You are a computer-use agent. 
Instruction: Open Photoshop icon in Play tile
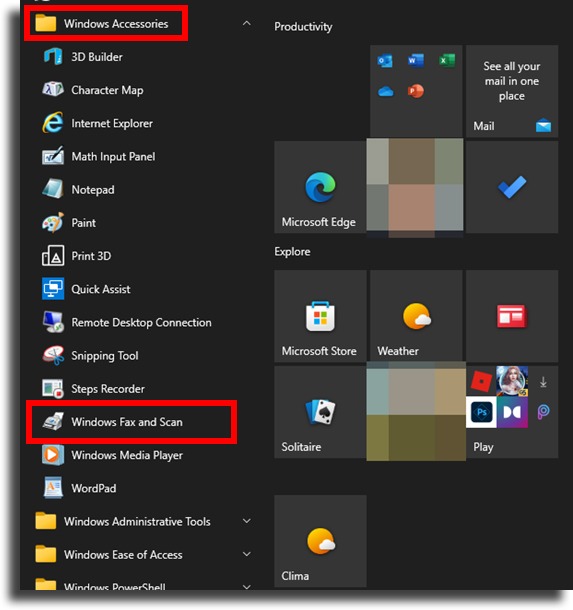481,412
